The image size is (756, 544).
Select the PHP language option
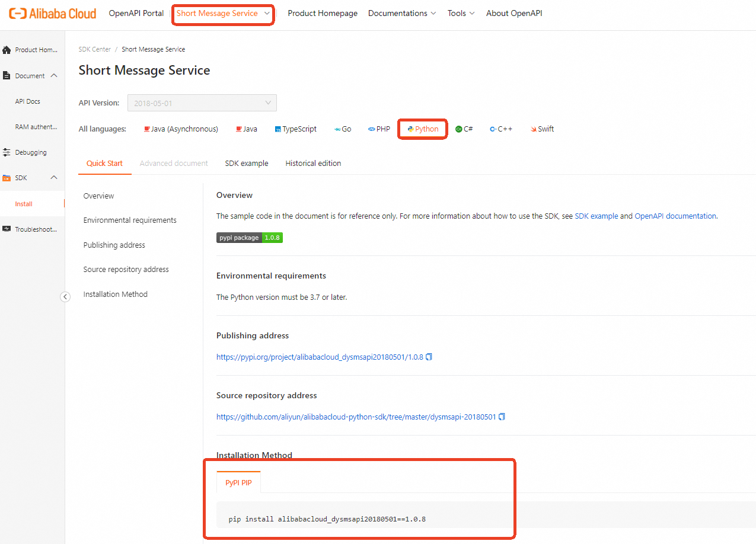[x=379, y=129]
